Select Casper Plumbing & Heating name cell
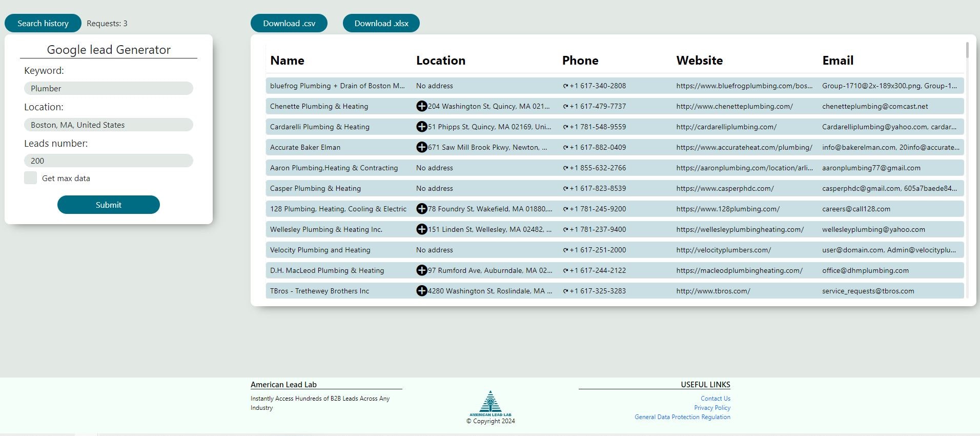The image size is (980, 436). 315,188
